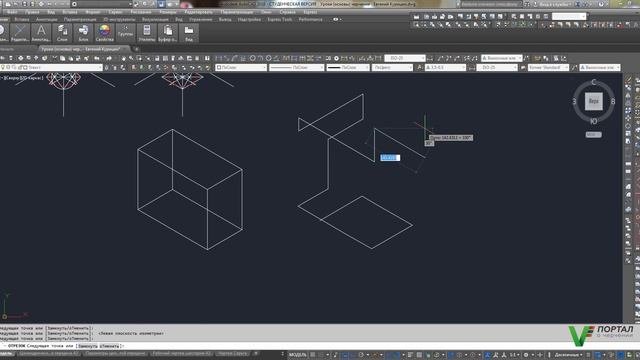This screenshot has width=640, height=360.
Task: Open the Вид folder panel in ribbon
Action: [x=189, y=33]
